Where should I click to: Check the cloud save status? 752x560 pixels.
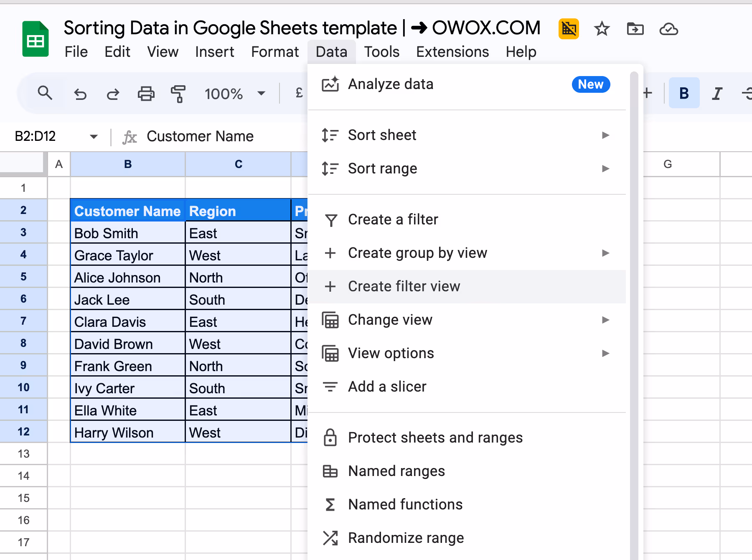click(x=668, y=29)
